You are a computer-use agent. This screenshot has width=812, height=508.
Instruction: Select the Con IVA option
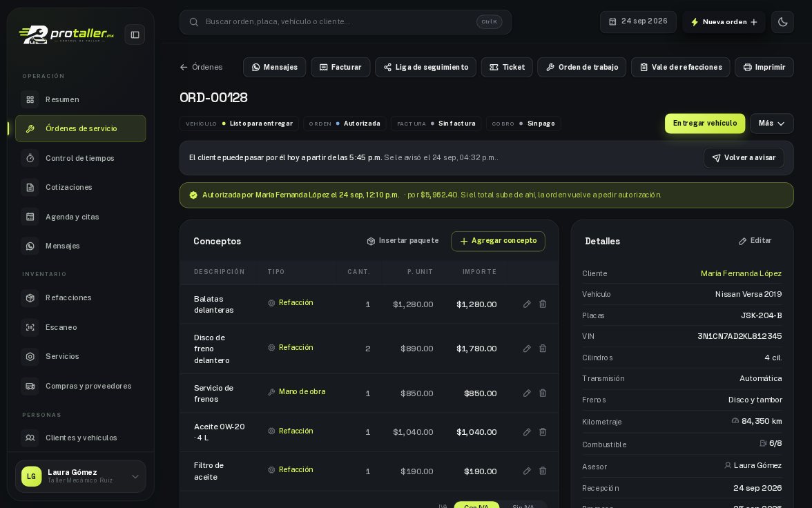pyautogui.click(x=476, y=505)
